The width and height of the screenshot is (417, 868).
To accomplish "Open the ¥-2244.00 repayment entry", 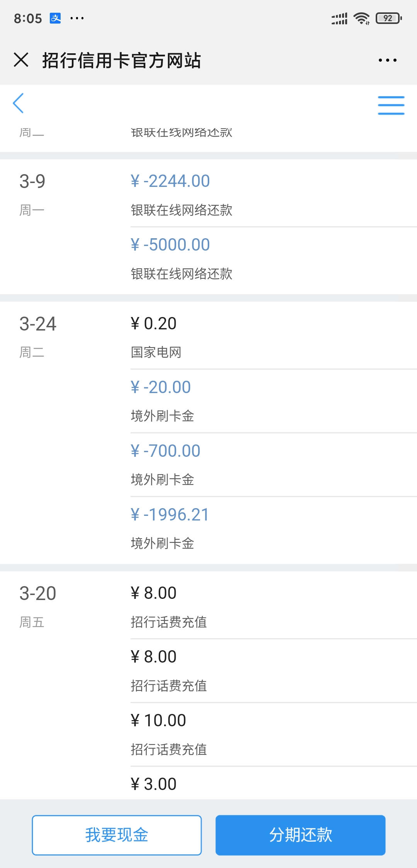I will (274, 195).
